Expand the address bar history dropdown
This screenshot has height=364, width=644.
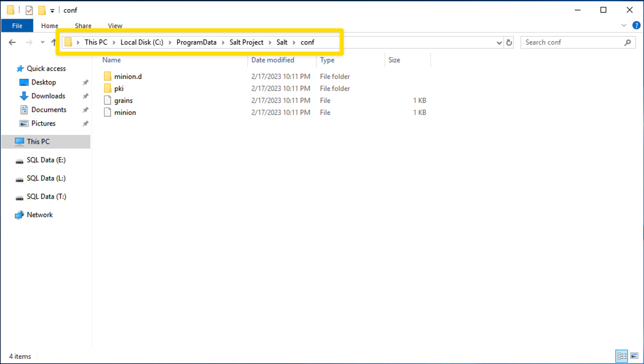[x=499, y=42]
